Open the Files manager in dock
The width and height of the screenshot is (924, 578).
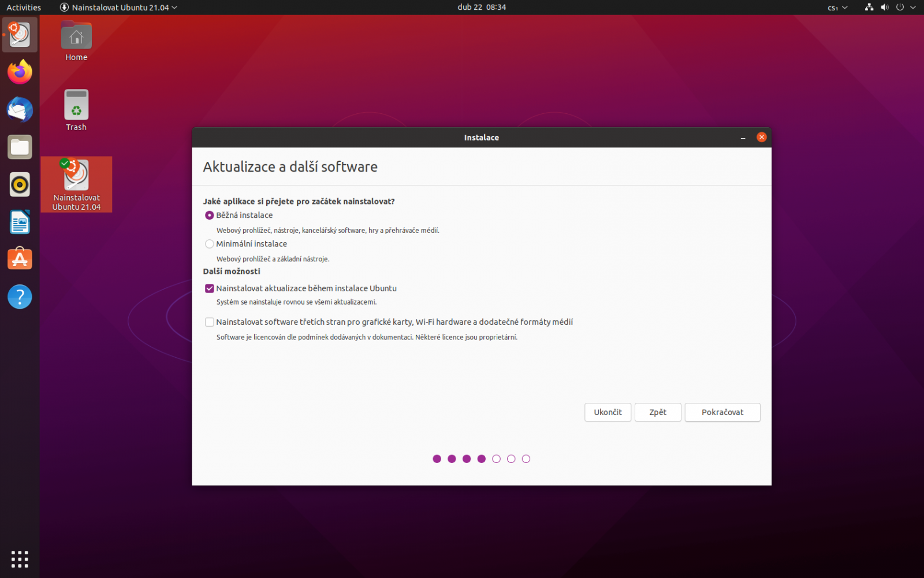point(20,147)
